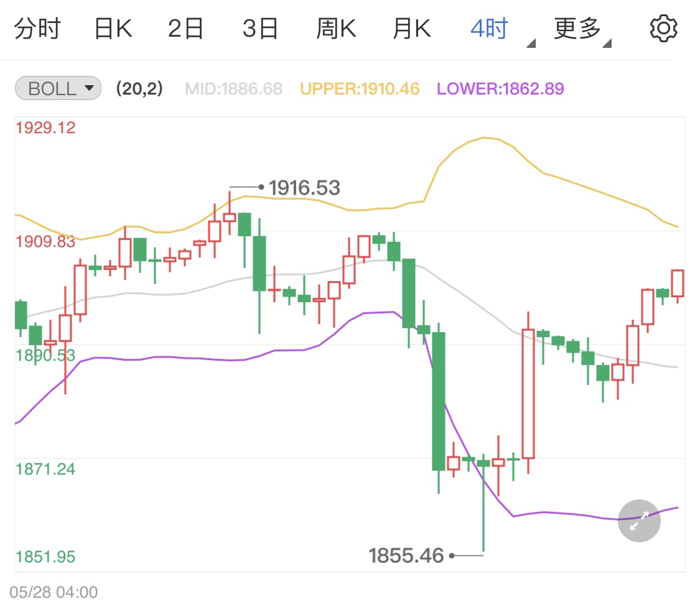Click the 05/28 04:00 date label

click(x=54, y=592)
